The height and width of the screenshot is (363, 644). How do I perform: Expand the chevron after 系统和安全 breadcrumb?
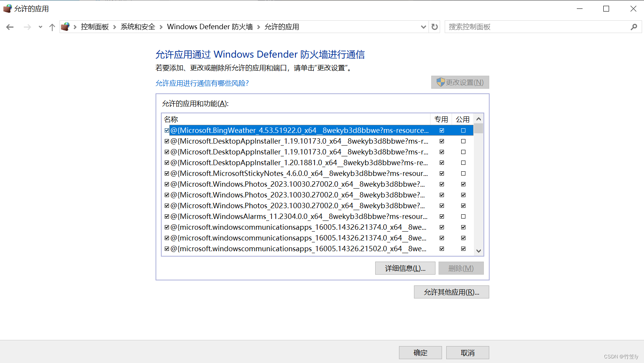161,27
